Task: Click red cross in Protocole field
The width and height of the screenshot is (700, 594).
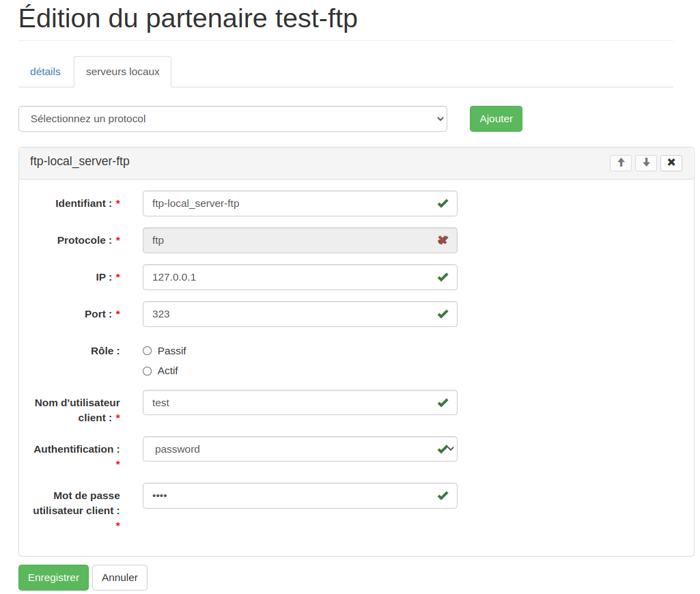Action: 443,240
